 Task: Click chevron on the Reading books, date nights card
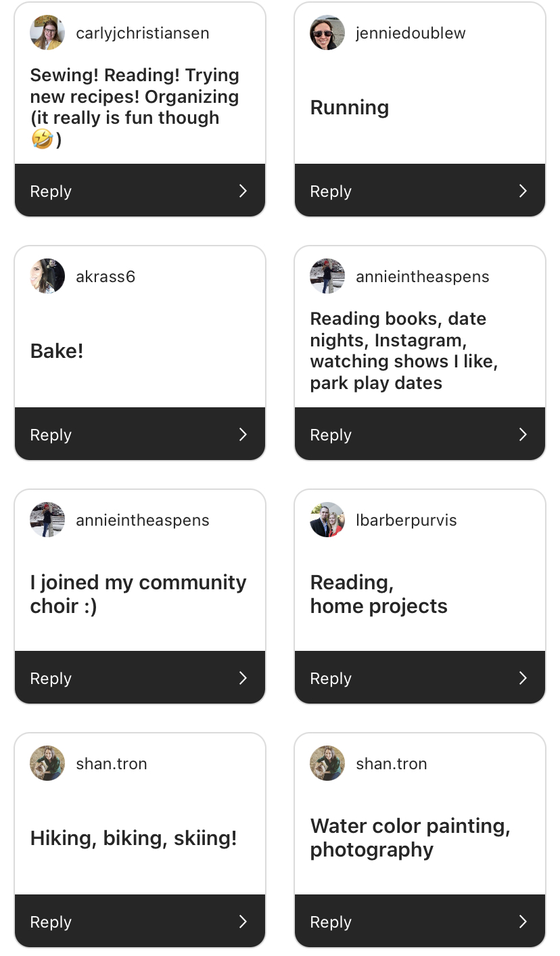tap(523, 434)
